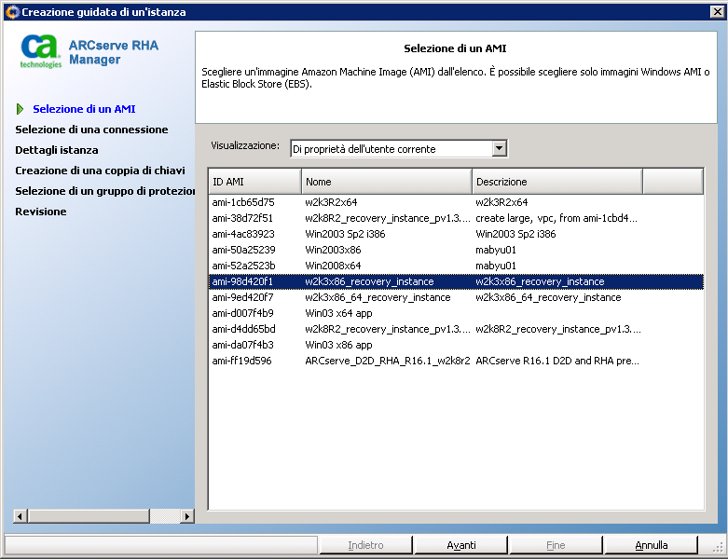Sort by ID AMI column header
The width and height of the screenshot is (728, 560).
254,182
